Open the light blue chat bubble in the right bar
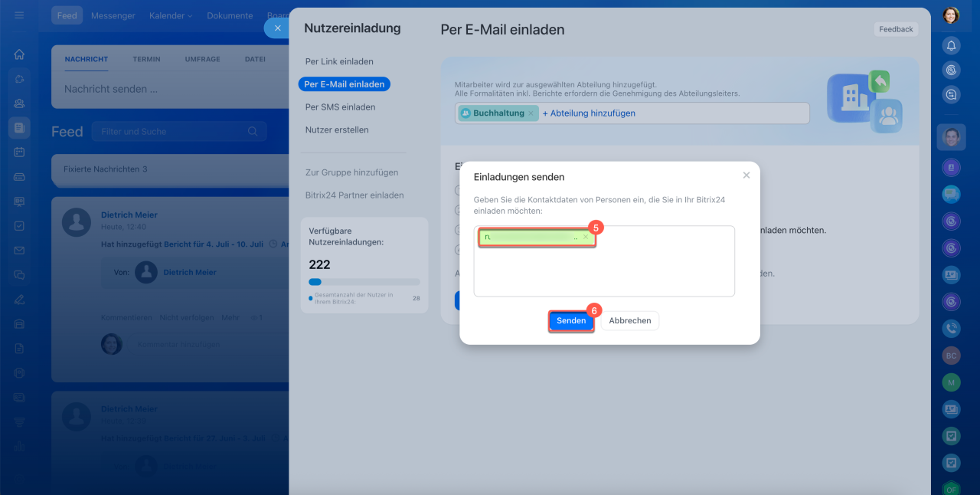The width and height of the screenshot is (980, 495). pyautogui.click(x=951, y=194)
